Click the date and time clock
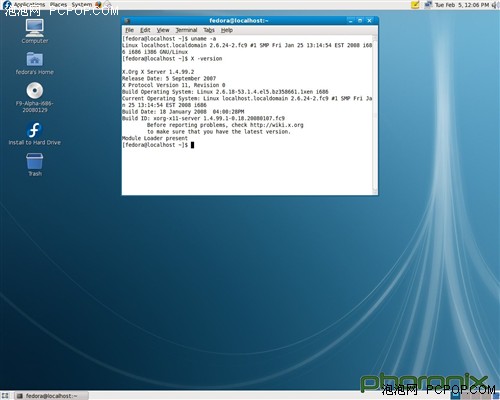500x400 pixels. pos(462,5)
